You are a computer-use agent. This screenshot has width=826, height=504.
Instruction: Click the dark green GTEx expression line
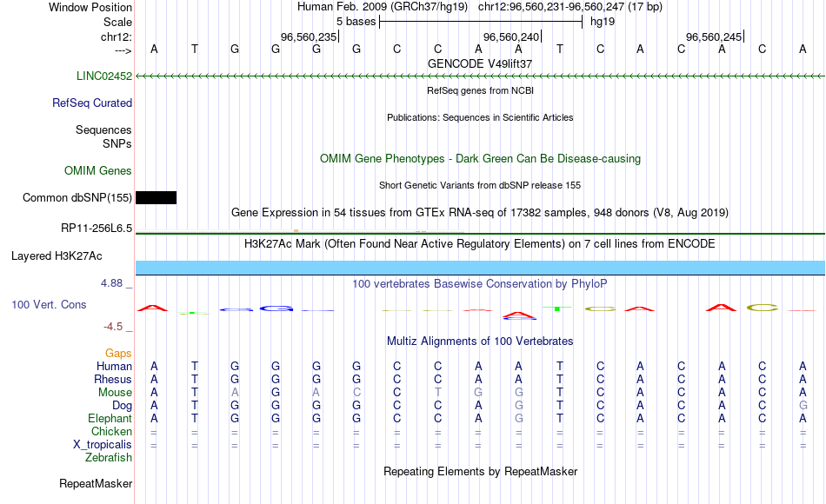[x=480, y=233]
